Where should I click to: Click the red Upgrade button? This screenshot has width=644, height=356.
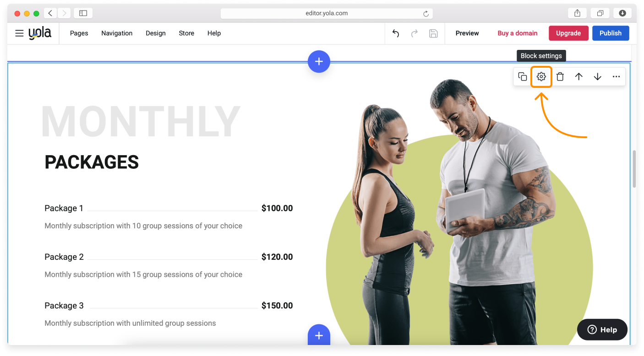click(568, 33)
